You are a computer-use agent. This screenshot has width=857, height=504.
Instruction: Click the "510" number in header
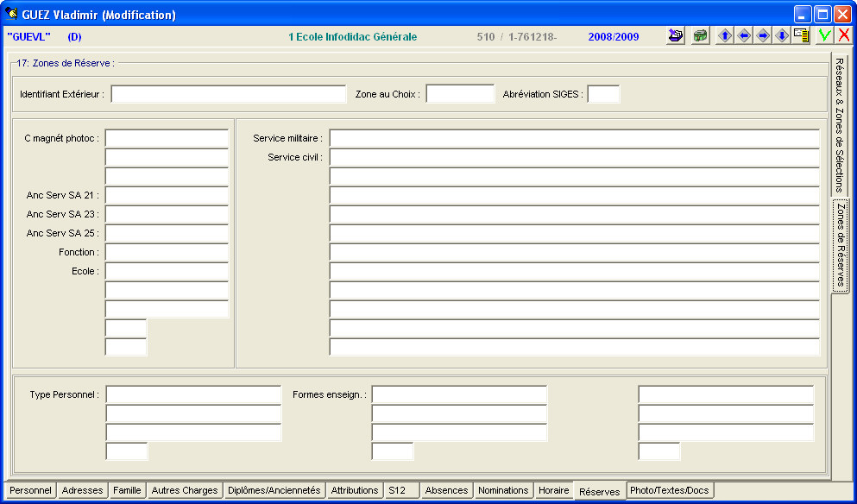pyautogui.click(x=485, y=37)
